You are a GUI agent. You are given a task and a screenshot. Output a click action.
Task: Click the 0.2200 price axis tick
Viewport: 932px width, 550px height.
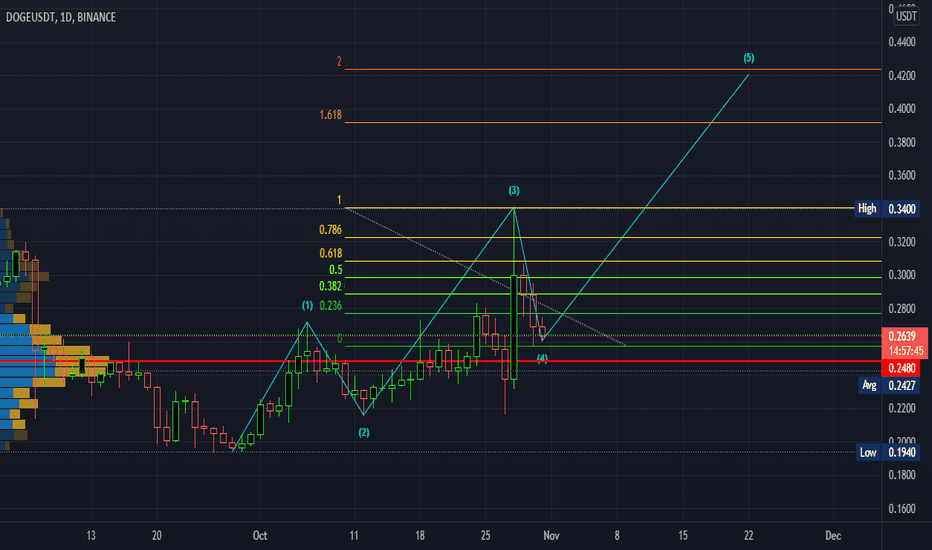pyautogui.click(x=902, y=408)
